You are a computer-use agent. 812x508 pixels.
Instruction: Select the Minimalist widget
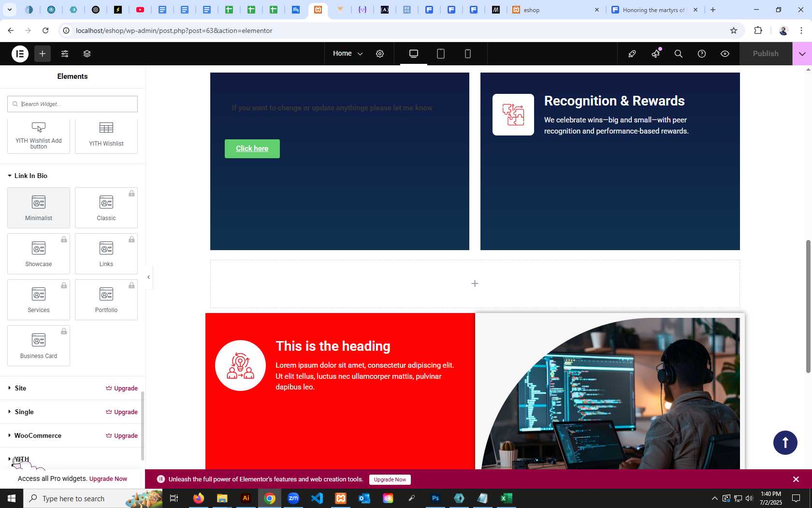point(39,208)
